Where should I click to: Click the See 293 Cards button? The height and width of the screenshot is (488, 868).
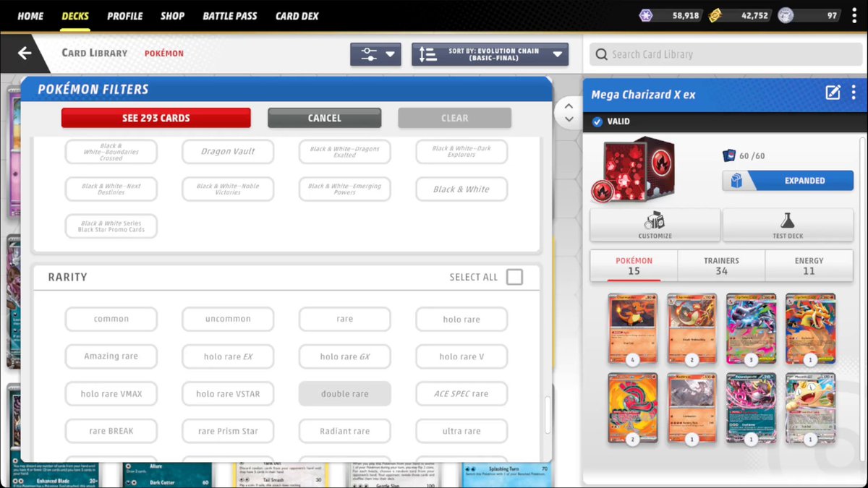pyautogui.click(x=156, y=118)
